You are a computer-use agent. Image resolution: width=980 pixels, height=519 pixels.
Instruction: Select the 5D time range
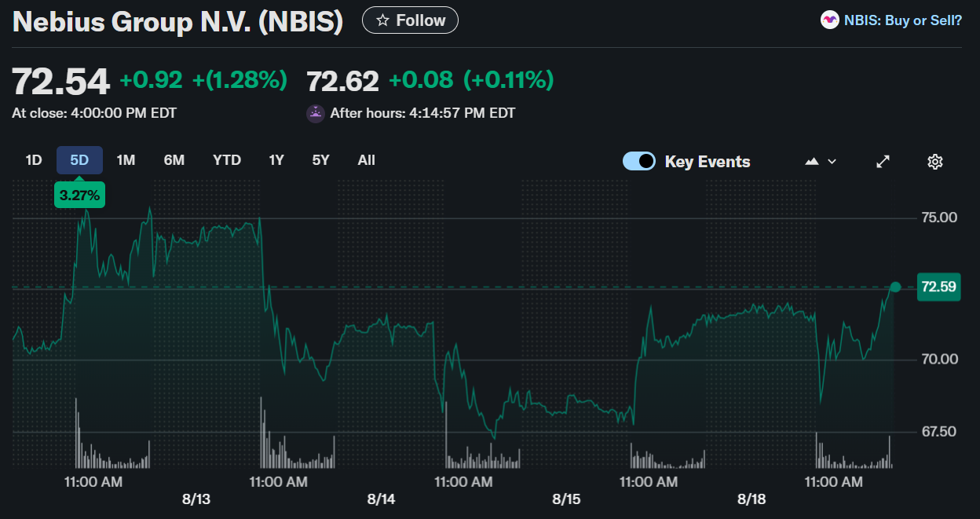(79, 160)
